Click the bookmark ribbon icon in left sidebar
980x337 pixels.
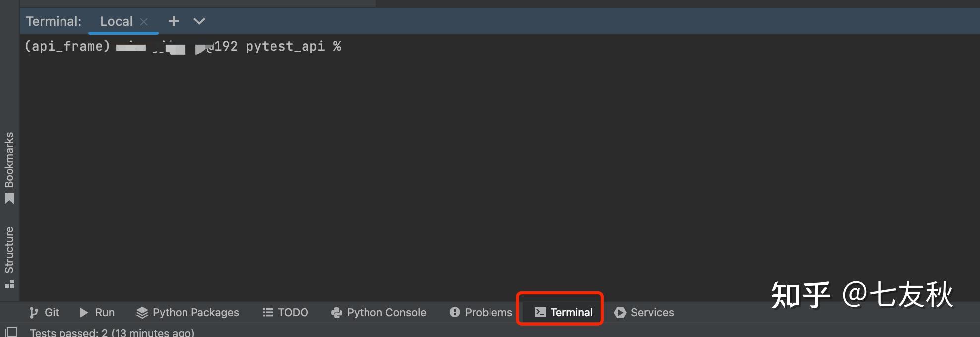click(9, 199)
